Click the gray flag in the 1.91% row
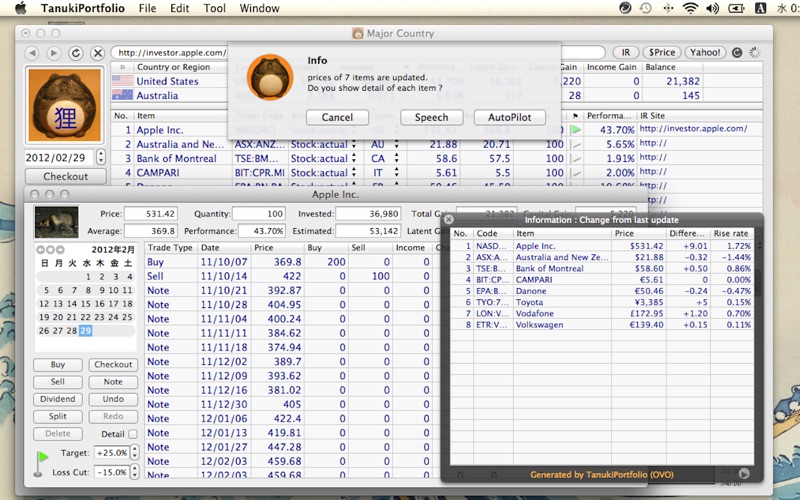This screenshot has width=800, height=500. (576, 159)
